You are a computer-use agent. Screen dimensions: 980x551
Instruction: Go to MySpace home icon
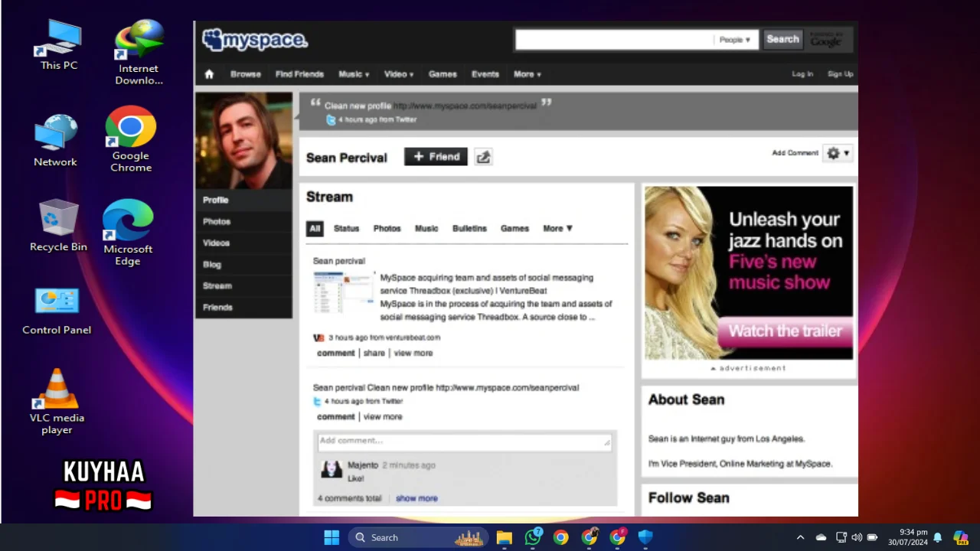click(x=209, y=74)
